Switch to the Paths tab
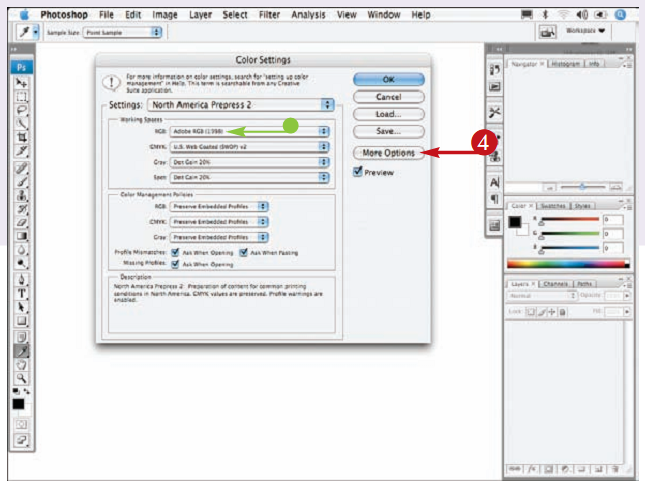This screenshot has width=645, height=489. pyautogui.click(x=584, y=284)
